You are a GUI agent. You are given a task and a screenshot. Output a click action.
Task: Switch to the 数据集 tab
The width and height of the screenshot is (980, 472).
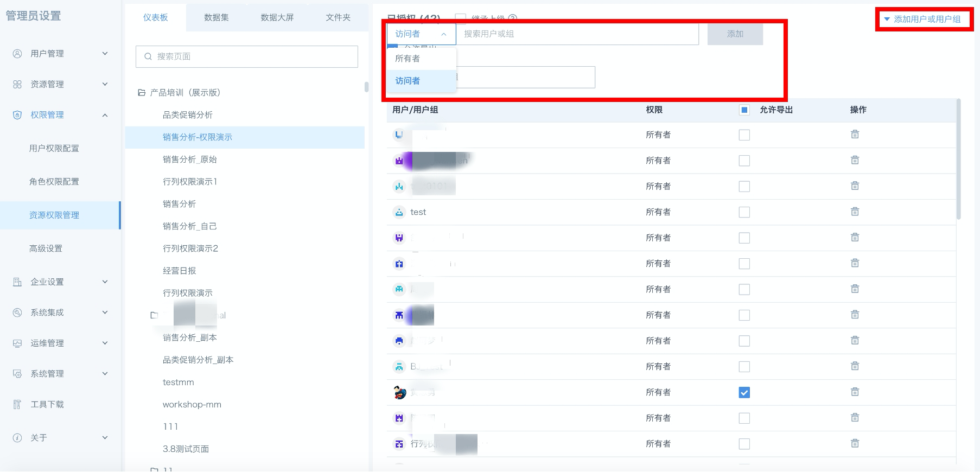[x=216, y=17]
